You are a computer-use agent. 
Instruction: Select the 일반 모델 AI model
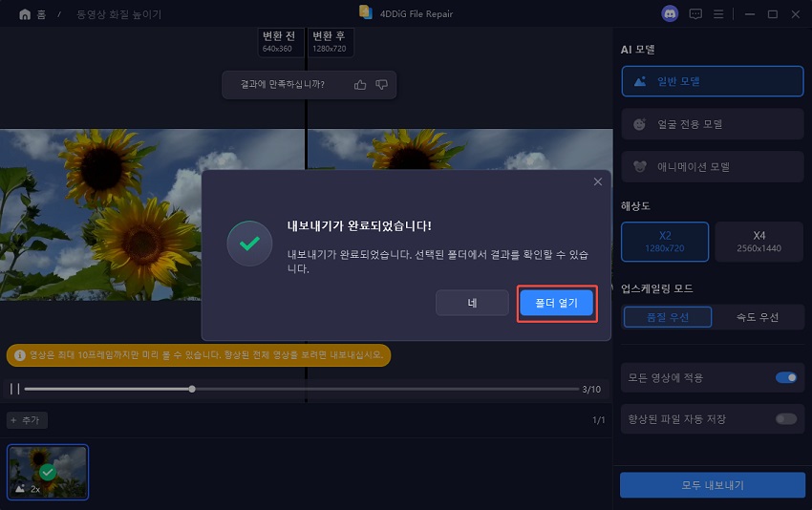(x=713, y=81)
